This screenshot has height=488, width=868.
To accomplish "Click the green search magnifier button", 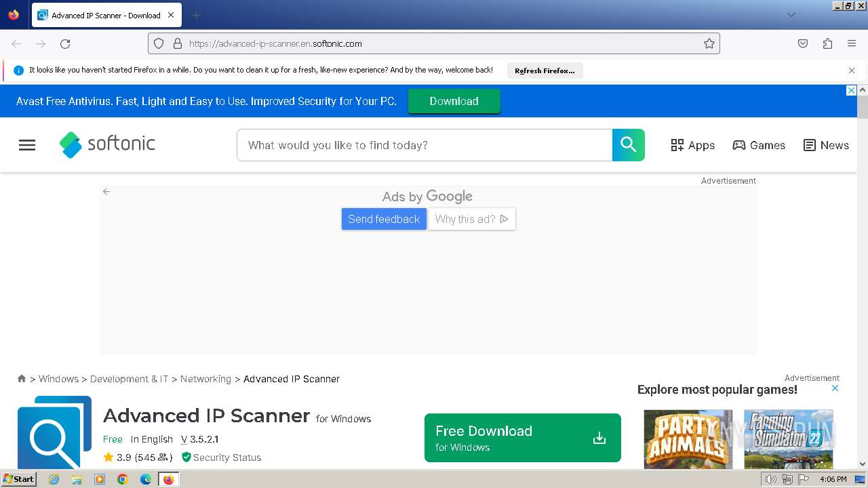I will pos(629,145).
